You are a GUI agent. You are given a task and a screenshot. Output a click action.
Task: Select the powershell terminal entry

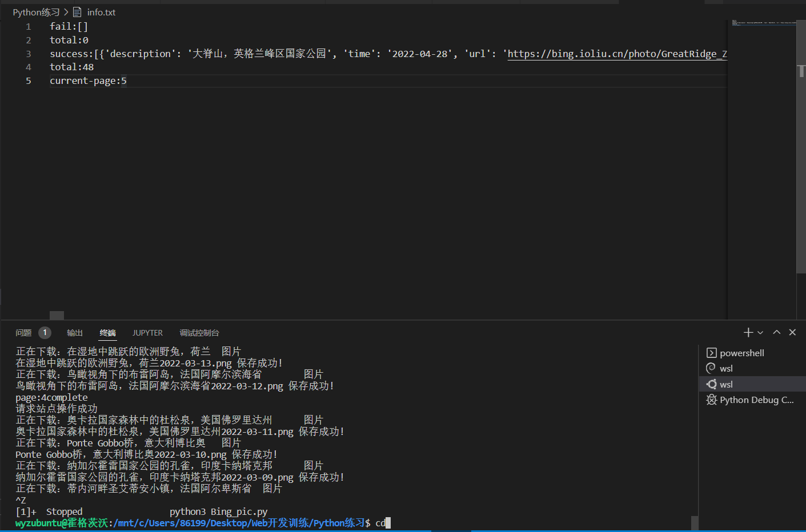[752, 353]
